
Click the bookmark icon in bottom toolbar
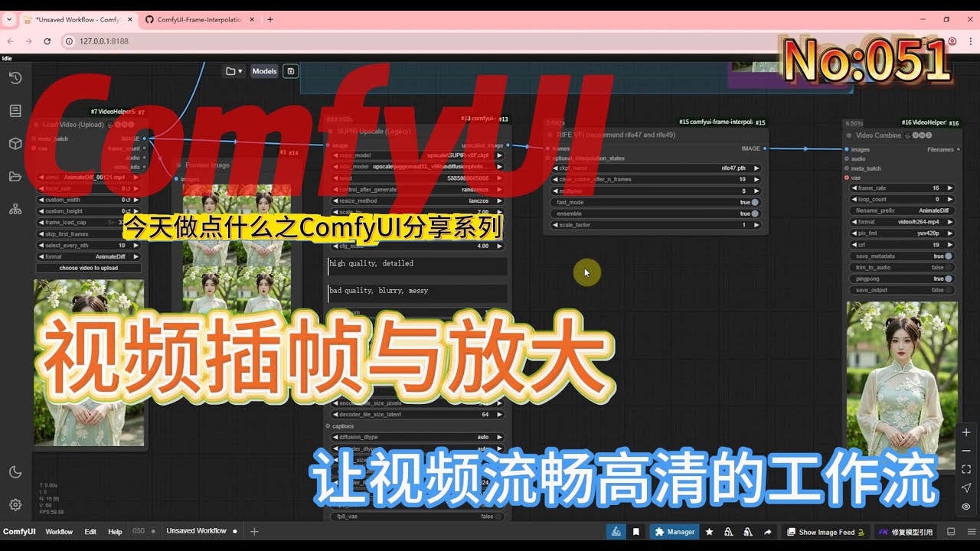635,532
